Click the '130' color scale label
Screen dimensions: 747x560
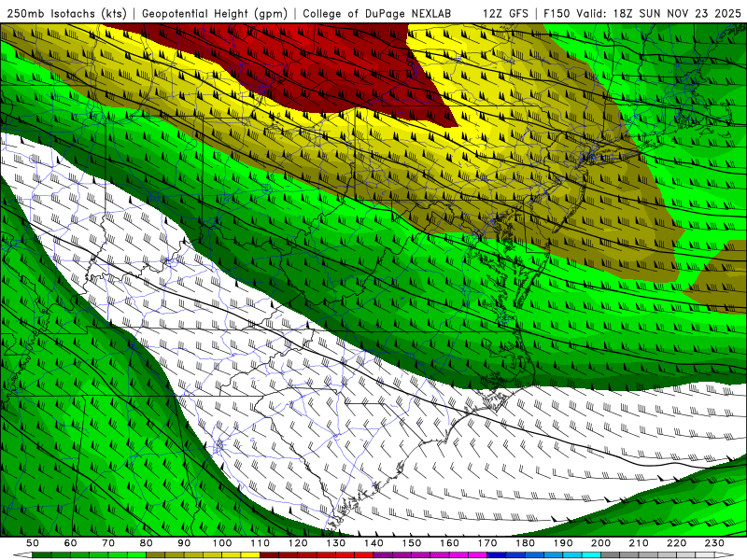[x=335, y=543]
